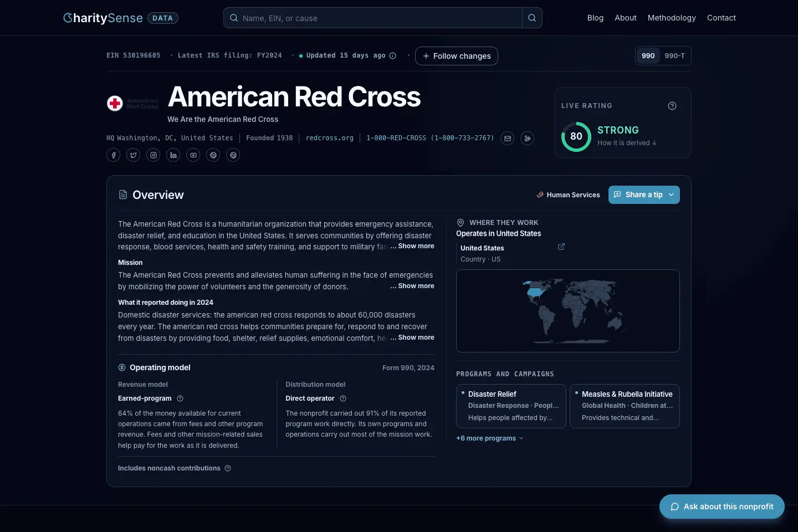798x532 pixels.
Task: Click the help icon in Live Rating card
Action: click(x=672, y=106)
